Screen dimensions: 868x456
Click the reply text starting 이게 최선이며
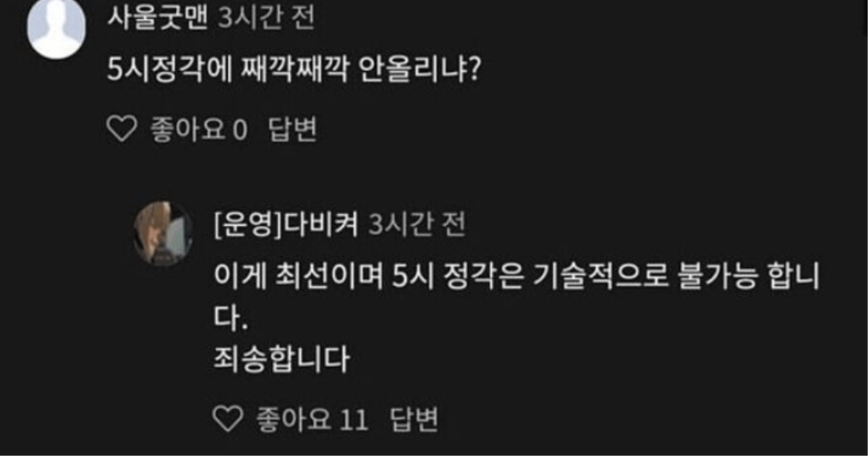(x=516, y=277)
